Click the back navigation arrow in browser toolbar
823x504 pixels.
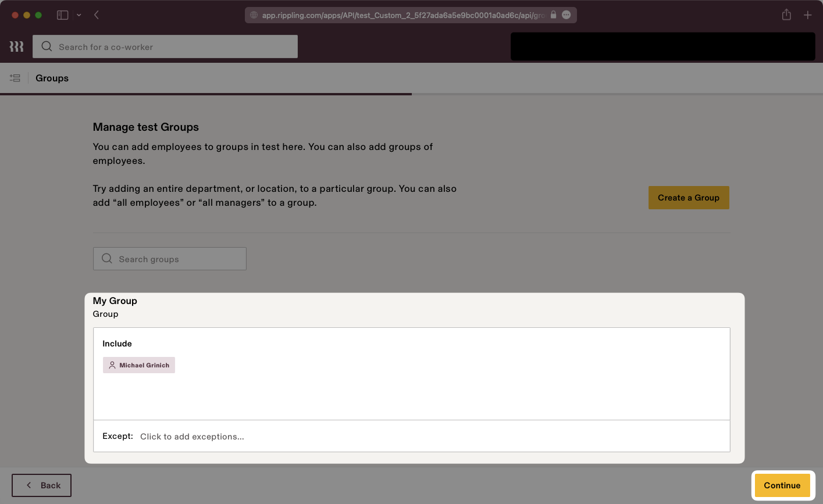click(x=97, y=15)
